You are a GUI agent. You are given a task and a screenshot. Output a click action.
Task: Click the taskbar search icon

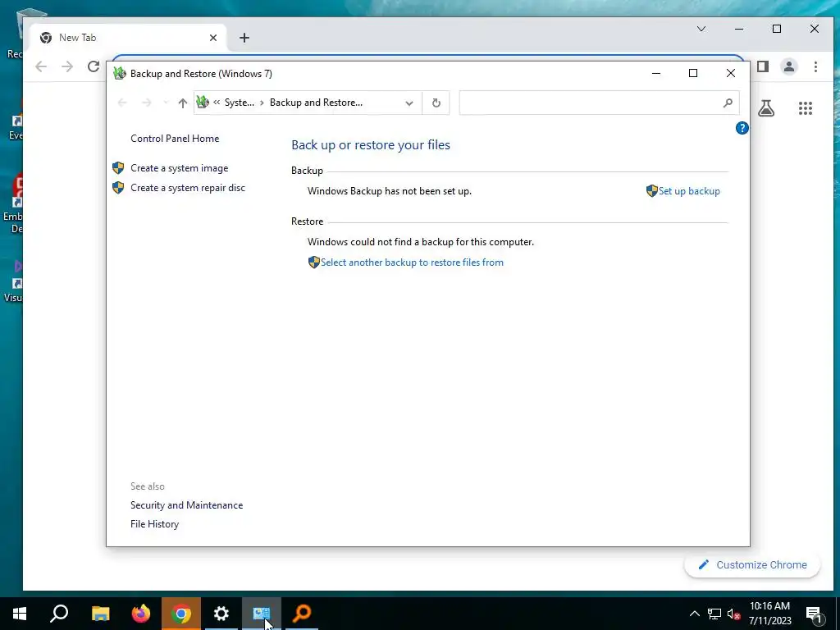click(59, 614)
